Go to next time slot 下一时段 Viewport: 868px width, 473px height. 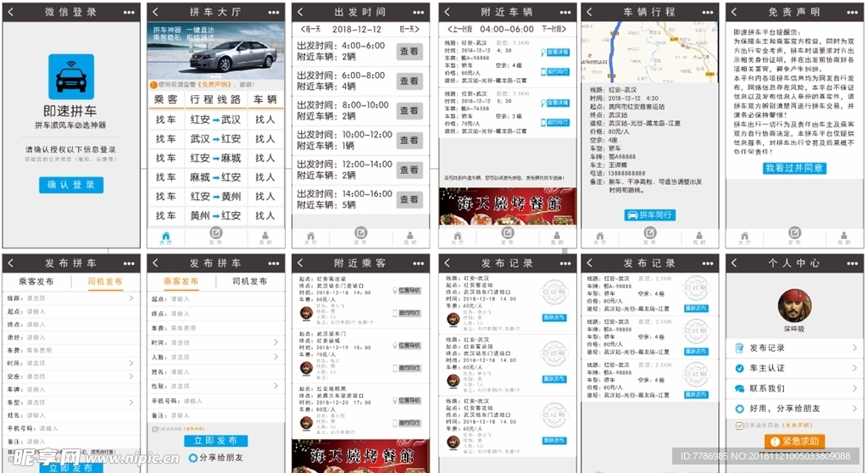[554, 29]
